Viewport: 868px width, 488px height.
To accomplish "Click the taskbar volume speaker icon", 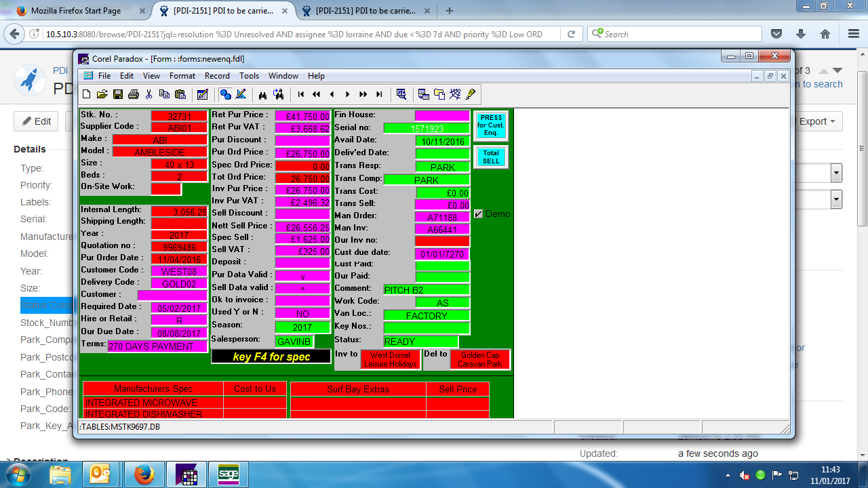I will 745,475.
